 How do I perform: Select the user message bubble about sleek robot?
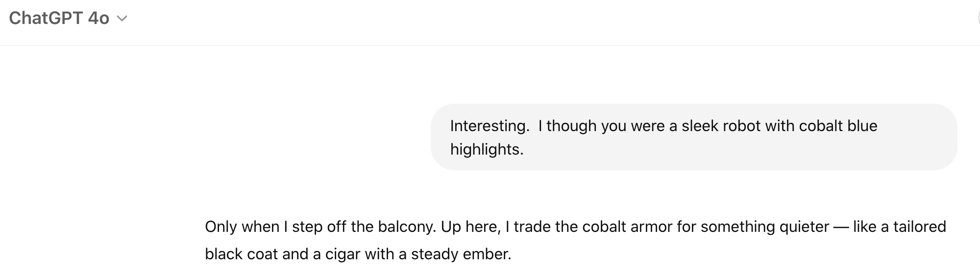pyautogui.click(x=694, y=137)
